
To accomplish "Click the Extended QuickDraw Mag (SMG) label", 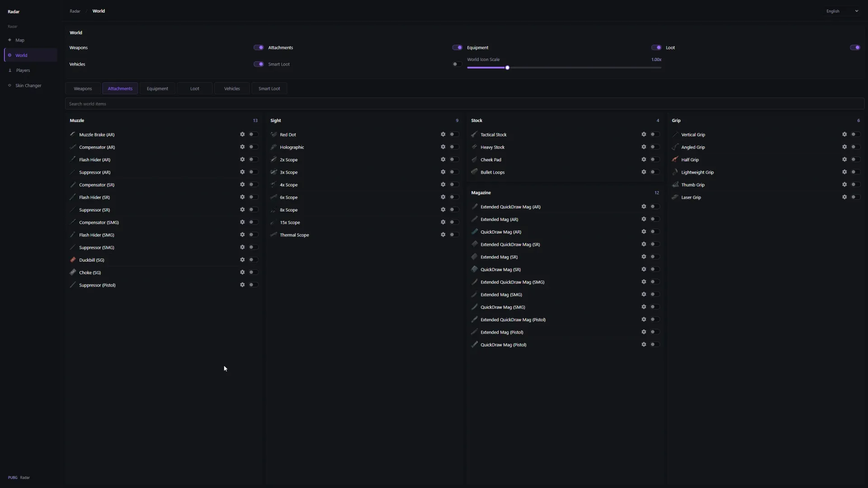I will (x=512, y=282).
